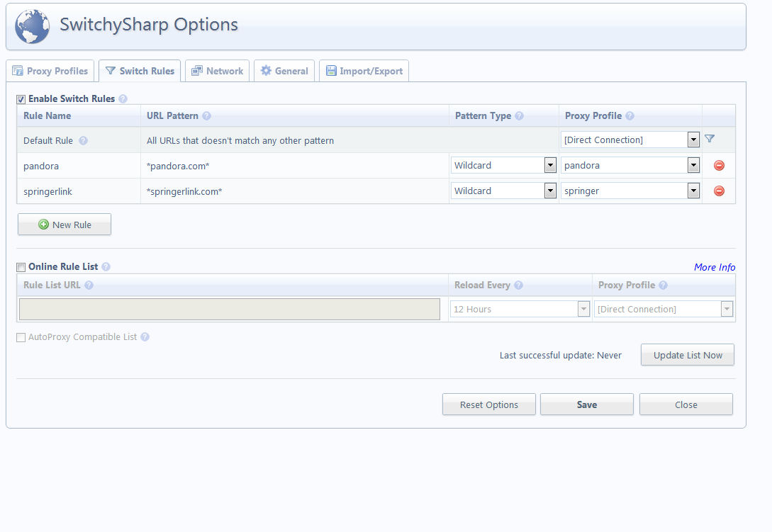Open the More Info link
This screenshot has height=532, width=772.
tap(714, 267)
